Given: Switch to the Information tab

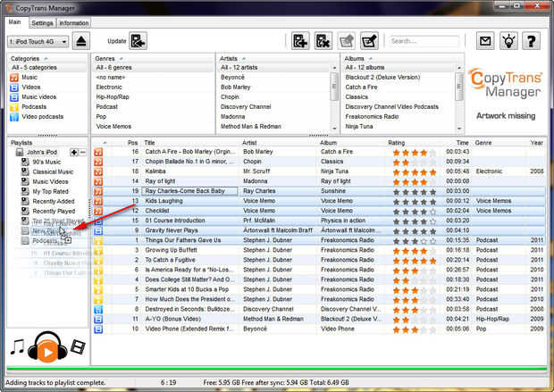Looking at the screenshot, I should (74, 23).
